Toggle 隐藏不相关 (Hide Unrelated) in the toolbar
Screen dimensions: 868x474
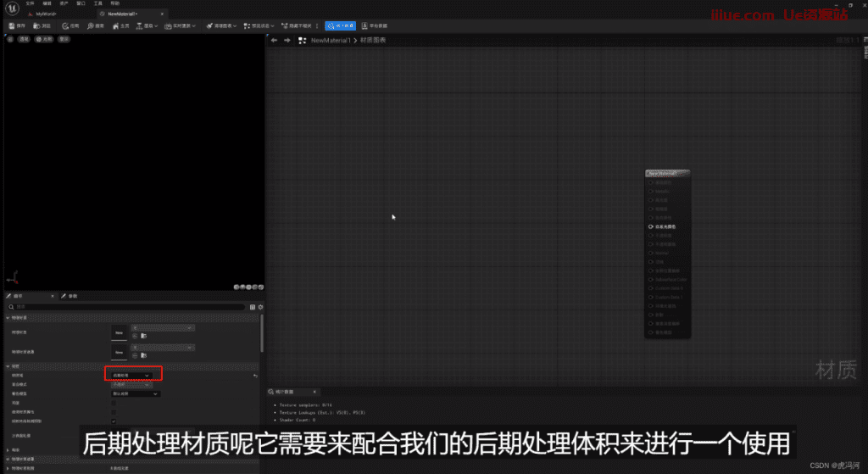pyautogui.click(x=297, y=26)
